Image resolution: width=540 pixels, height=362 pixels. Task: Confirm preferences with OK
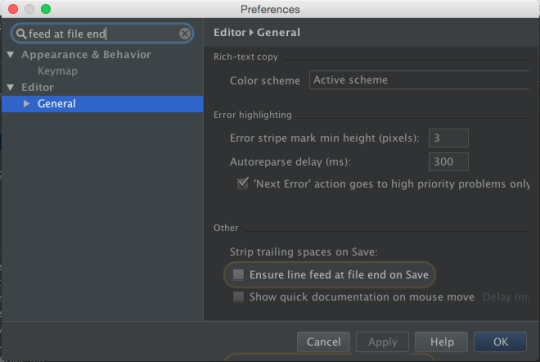(500, 342)
